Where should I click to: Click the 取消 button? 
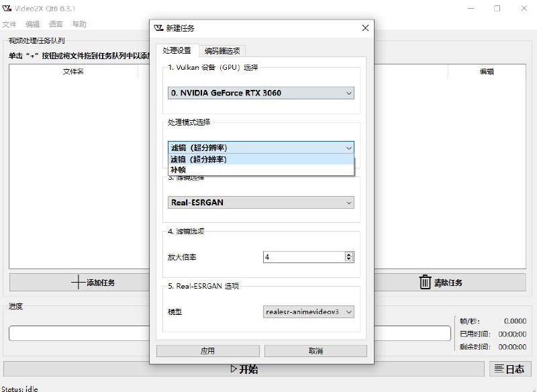point(315,351)
